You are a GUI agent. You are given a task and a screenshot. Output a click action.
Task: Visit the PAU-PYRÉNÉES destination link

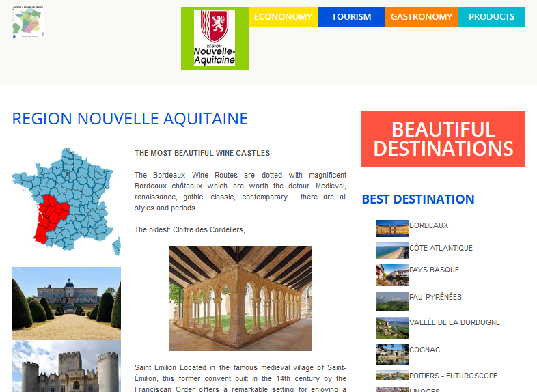[435, 297]
